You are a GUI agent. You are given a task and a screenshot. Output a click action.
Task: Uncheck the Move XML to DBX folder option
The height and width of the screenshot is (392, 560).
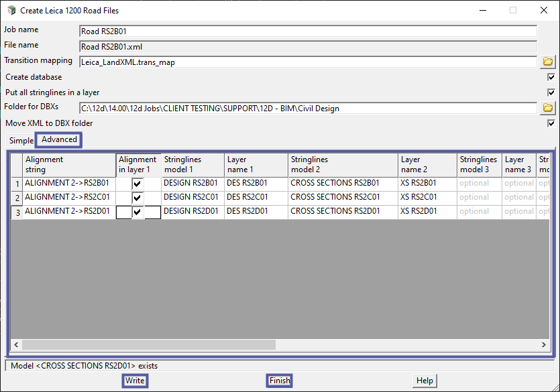pyautogui.click(x=551, y=123)
